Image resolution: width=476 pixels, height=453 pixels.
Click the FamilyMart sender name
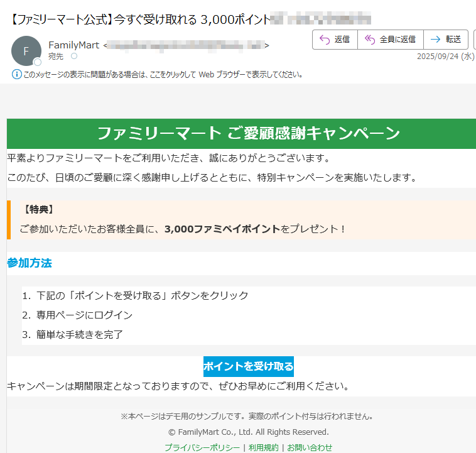pyautogui.click(x=73, y=45)
